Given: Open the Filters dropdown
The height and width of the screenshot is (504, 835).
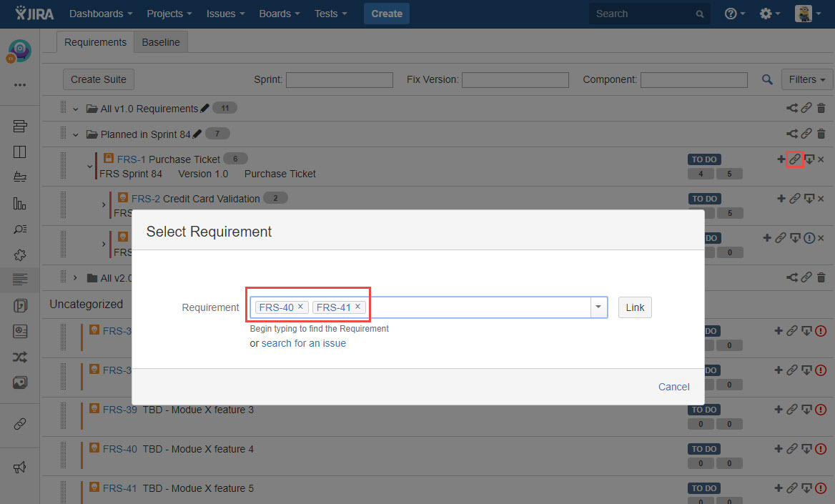Looking at the screenshot, I should pyautogui.click(x=807, y=79).
